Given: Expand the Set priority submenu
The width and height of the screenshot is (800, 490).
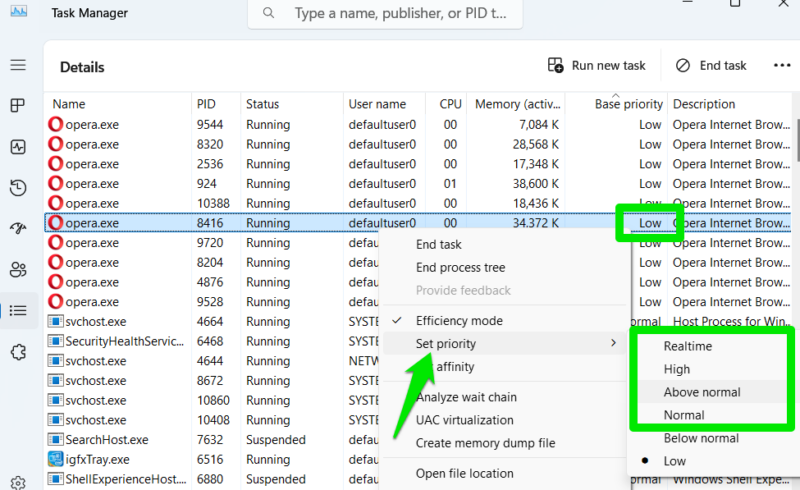Looking at the screenshot, I should coord(505,344).
